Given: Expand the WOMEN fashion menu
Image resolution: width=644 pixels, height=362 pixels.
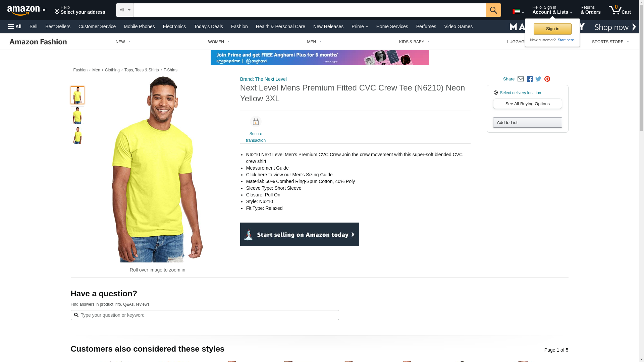Looking at the screenshot, I should coord(219,42).
